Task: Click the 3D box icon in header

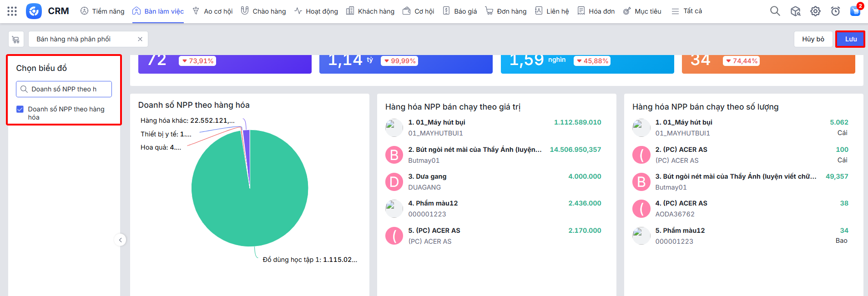Action: coord(795,11)
